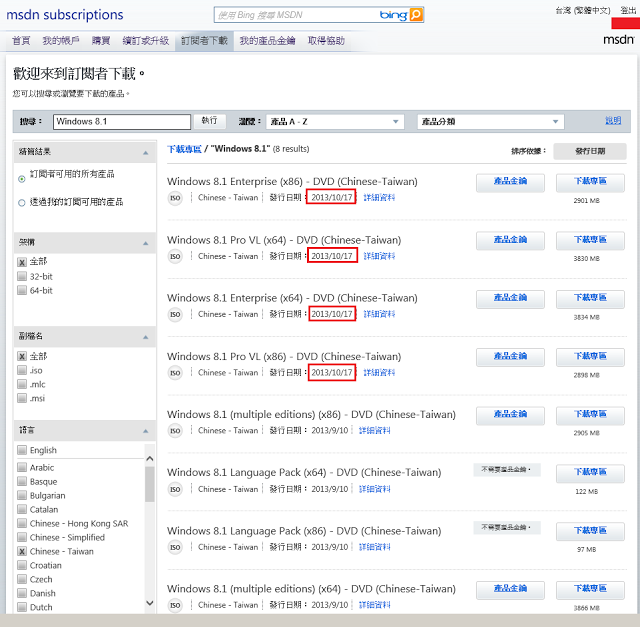
Task: Check the Chinese - Simplified language checkbox
Action: tap(22, 537)
